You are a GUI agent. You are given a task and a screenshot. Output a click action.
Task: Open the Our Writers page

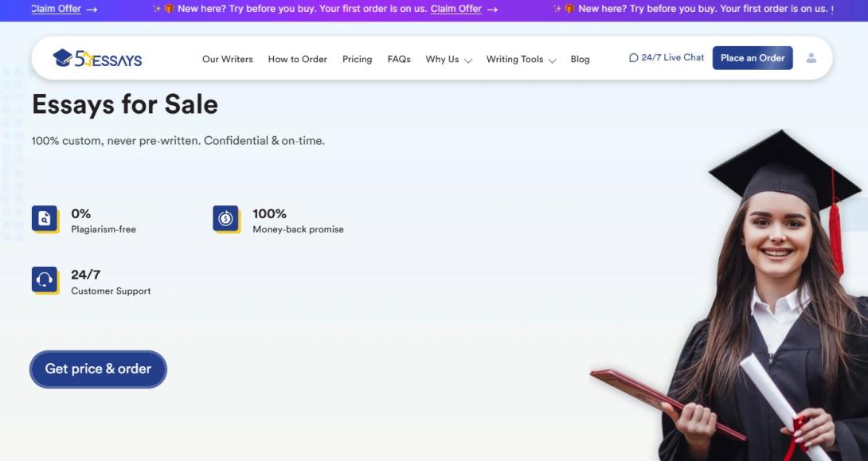[227, 59]
